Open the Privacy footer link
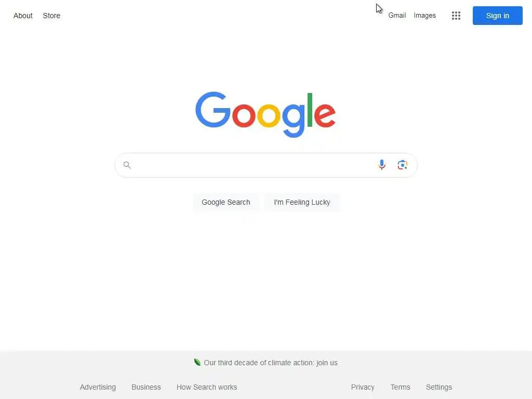The image size is (532, 399). (363, 387)
